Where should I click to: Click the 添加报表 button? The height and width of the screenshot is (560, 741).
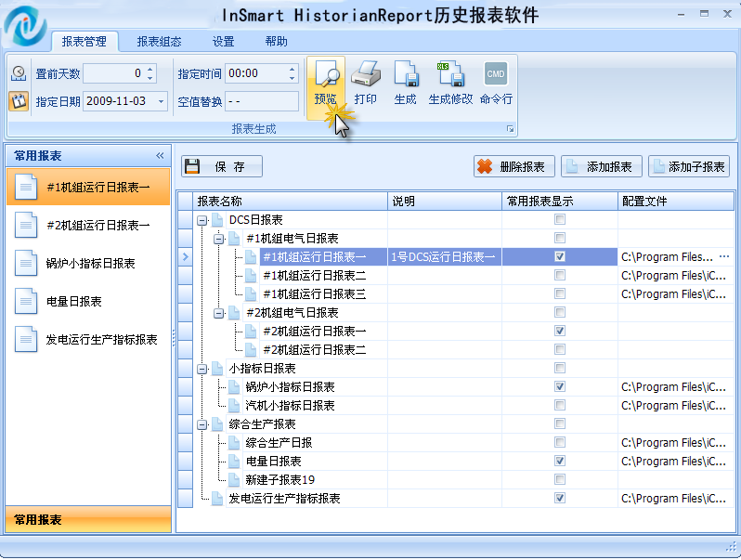[x=602, y=166]
